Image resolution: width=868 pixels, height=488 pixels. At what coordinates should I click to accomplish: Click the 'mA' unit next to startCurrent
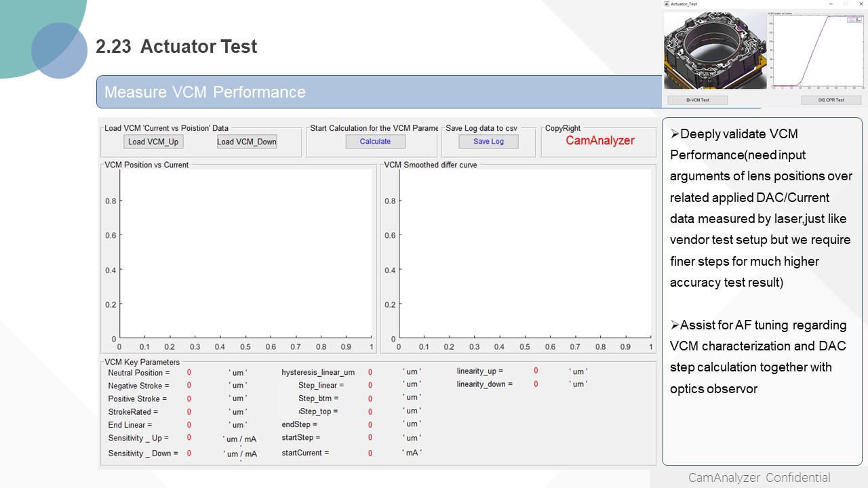pos(412,452)
